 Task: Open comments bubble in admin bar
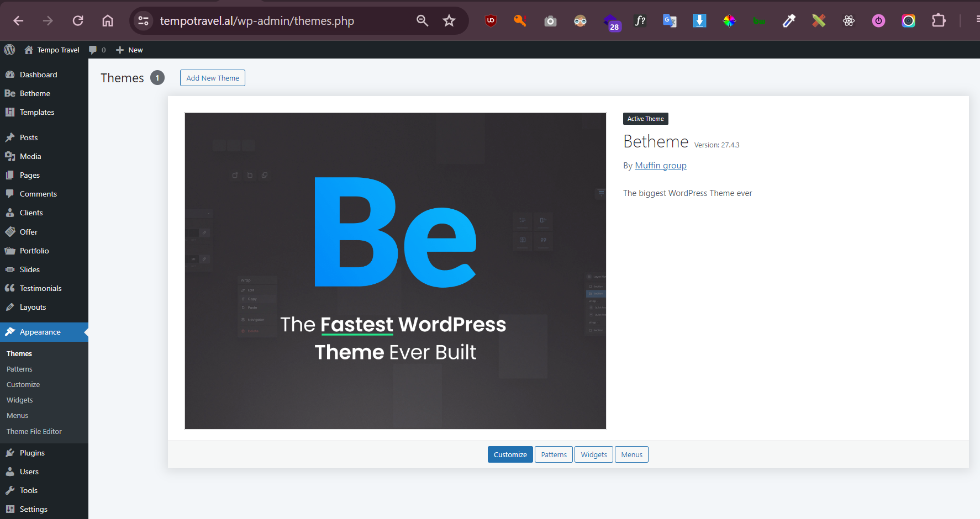coord(97,50)
